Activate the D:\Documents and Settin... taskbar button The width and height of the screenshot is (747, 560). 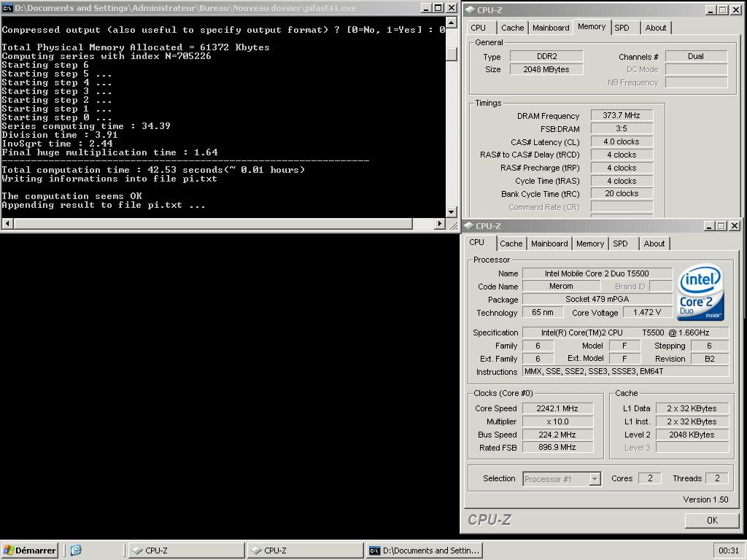424,550
